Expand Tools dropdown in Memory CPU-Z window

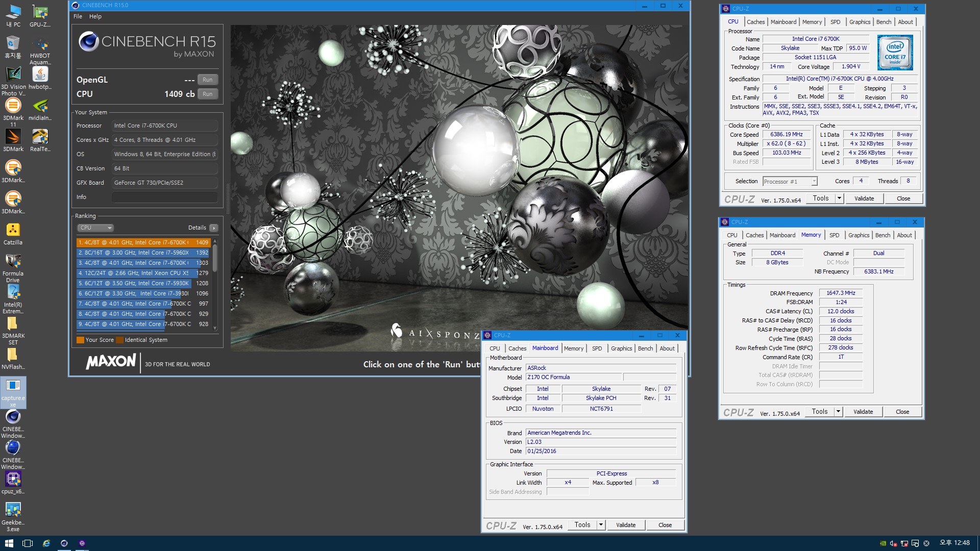838,412
